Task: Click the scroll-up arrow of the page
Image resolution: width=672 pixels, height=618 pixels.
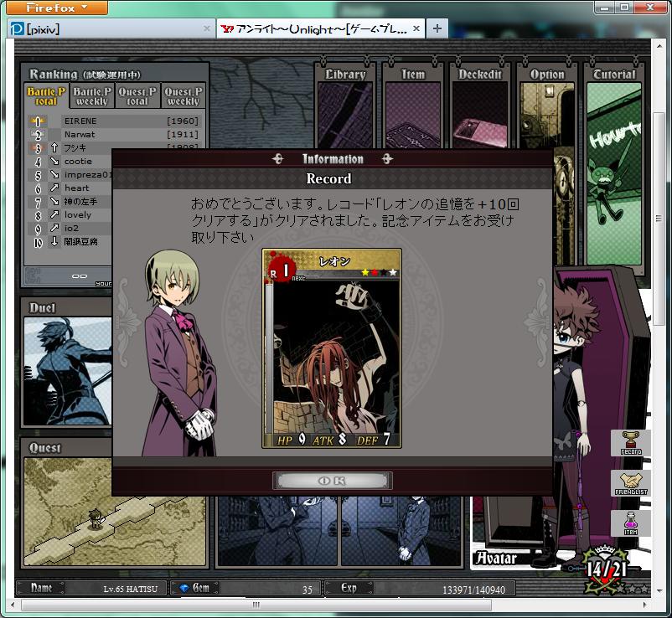Action: tap(659, 45)
